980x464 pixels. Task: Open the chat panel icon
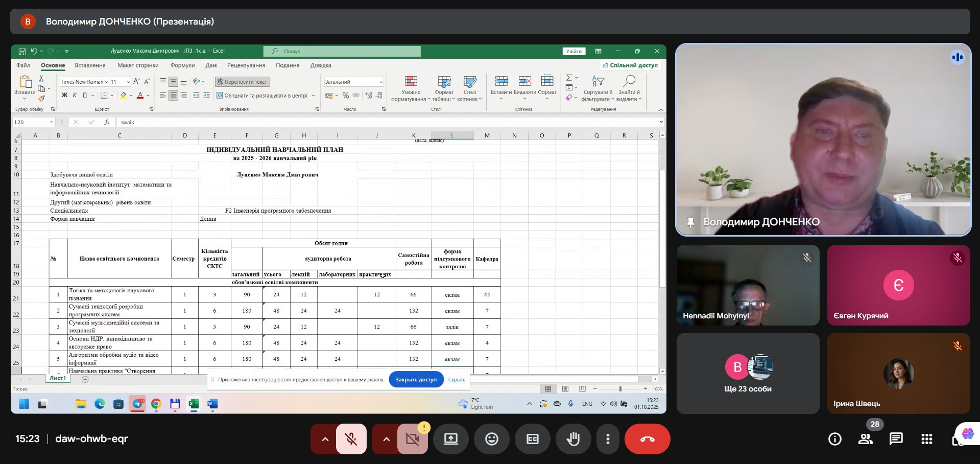(x=896, y=439)
